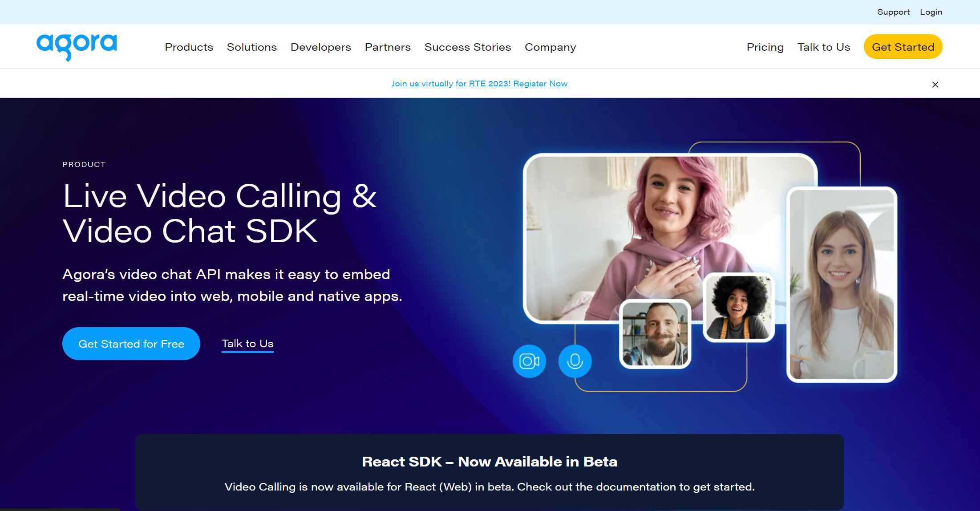Open the Products menu
The height and width of the screenshot is (511, 980).
189,47
